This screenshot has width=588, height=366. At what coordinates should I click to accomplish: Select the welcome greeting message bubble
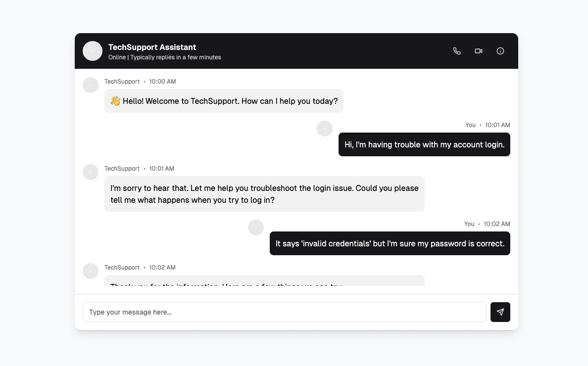224,101
